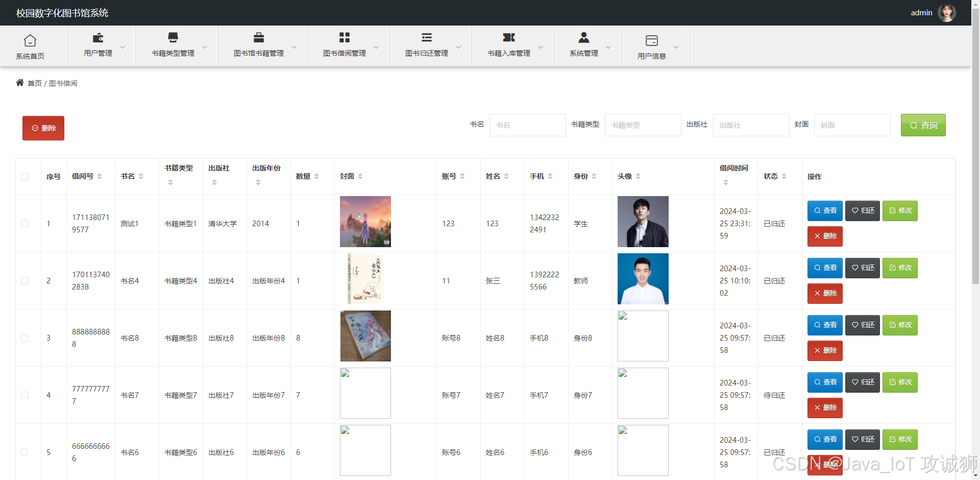Click the 系统管理 person icon
Screen dimensions: 980x480
point(584,38)
